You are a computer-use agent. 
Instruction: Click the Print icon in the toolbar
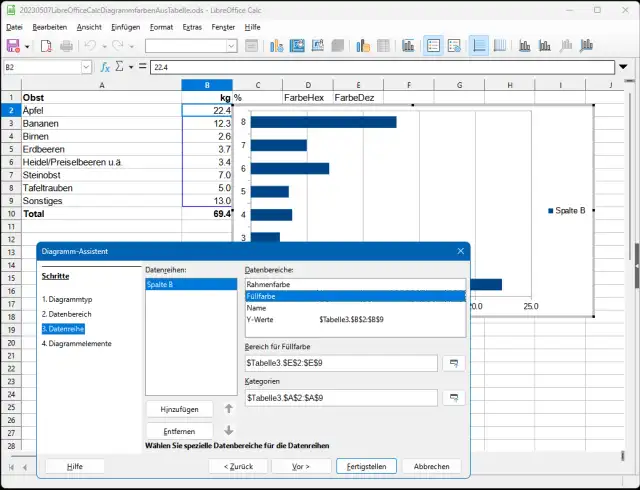(66, 46)
